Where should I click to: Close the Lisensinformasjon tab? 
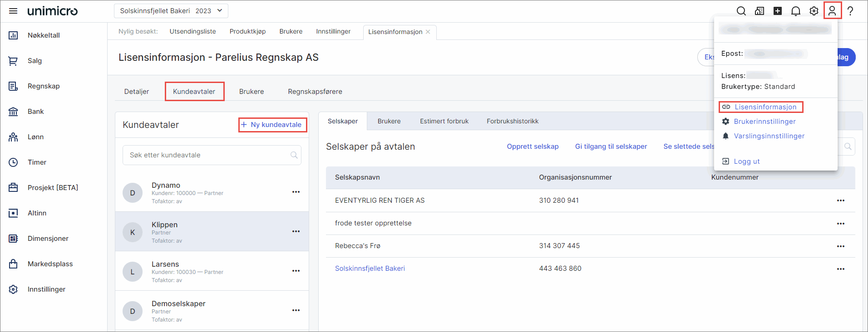pyautogui.click(x=428, y=32)
